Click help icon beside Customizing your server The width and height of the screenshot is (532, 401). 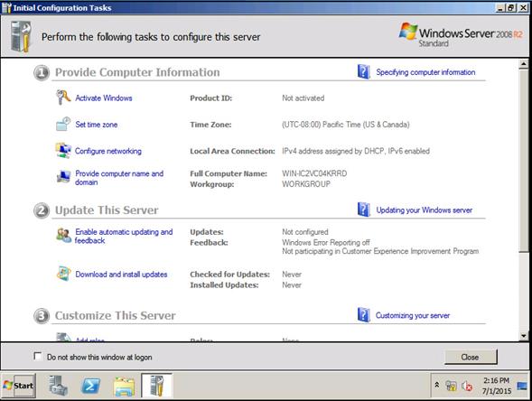click(x=363, y=315)
